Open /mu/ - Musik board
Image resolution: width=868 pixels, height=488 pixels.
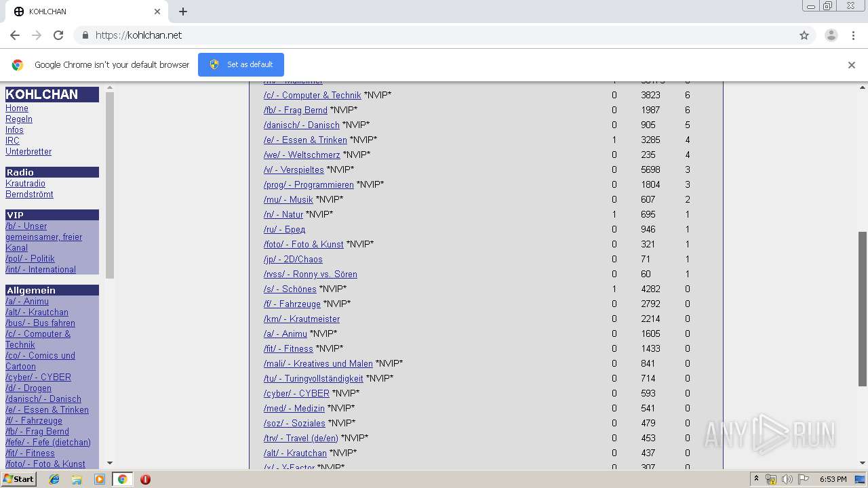point(288,200)
